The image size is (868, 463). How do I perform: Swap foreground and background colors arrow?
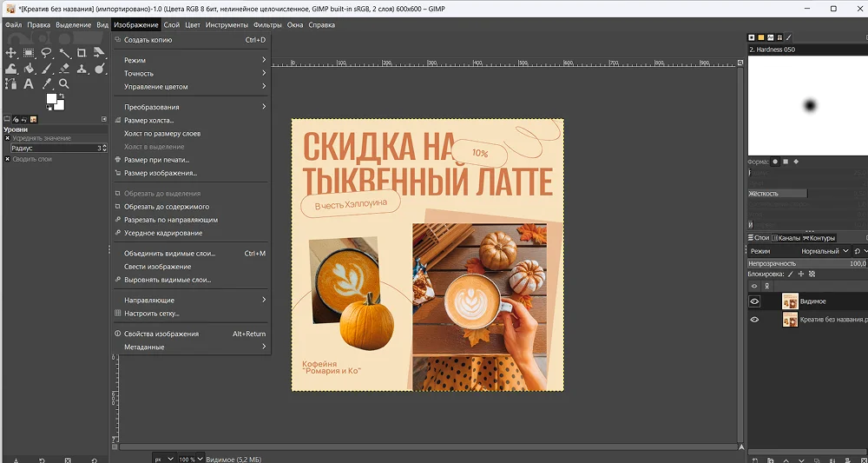click(x=62, y=96)
